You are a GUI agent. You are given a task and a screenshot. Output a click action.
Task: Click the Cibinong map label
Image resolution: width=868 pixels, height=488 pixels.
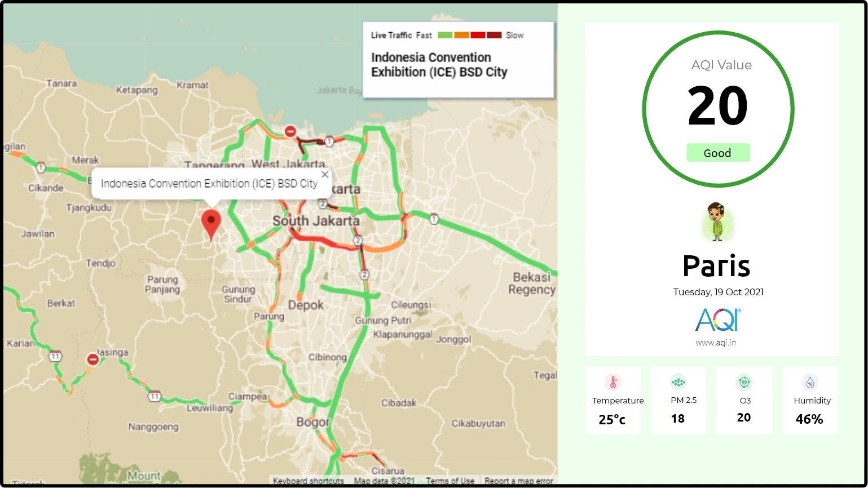pyautogui.click(x=327, y=357)
